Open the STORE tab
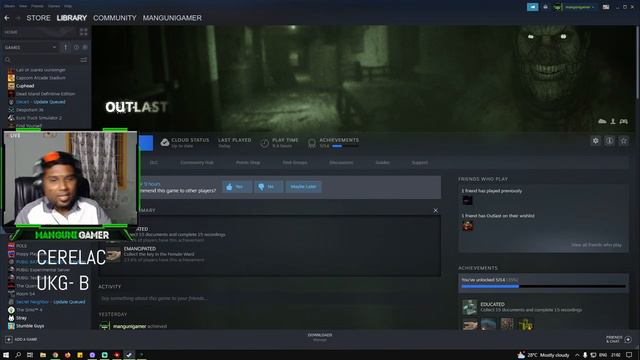Image resolution: width=640 pixels, height=360 pixels. [38, 18]
